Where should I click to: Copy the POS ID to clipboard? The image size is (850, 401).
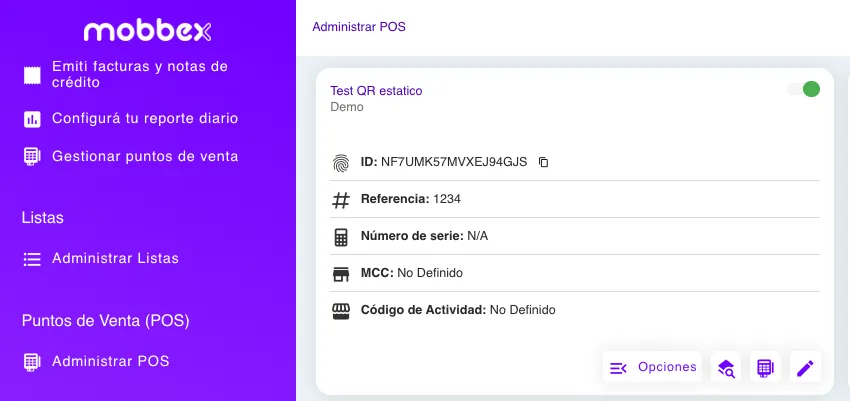(x=543, y=162)
